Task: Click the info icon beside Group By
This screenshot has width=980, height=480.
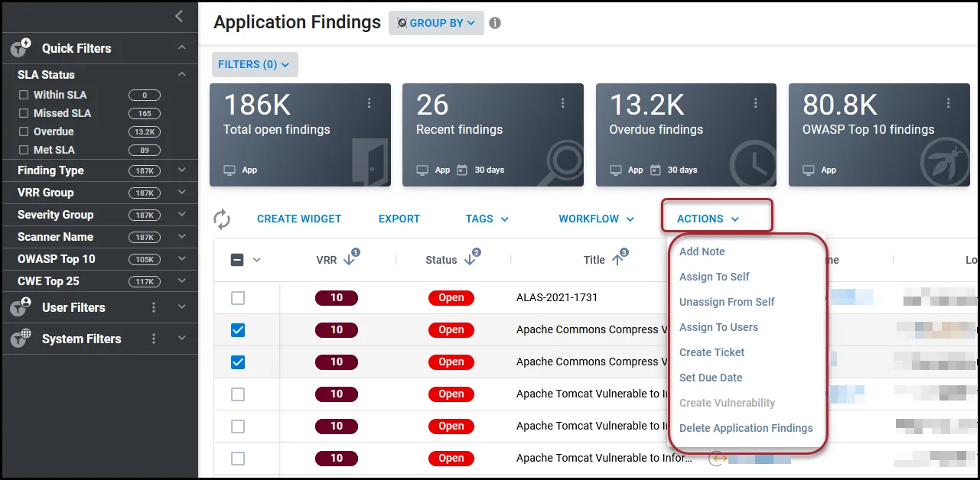Action: click(x=495, y=23)
